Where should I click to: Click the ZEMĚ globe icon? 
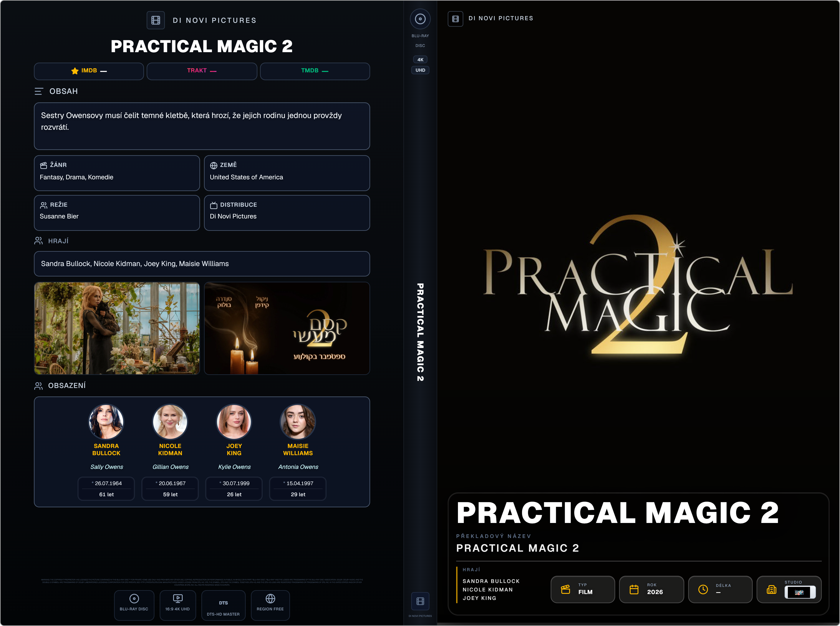coord(214,165)
